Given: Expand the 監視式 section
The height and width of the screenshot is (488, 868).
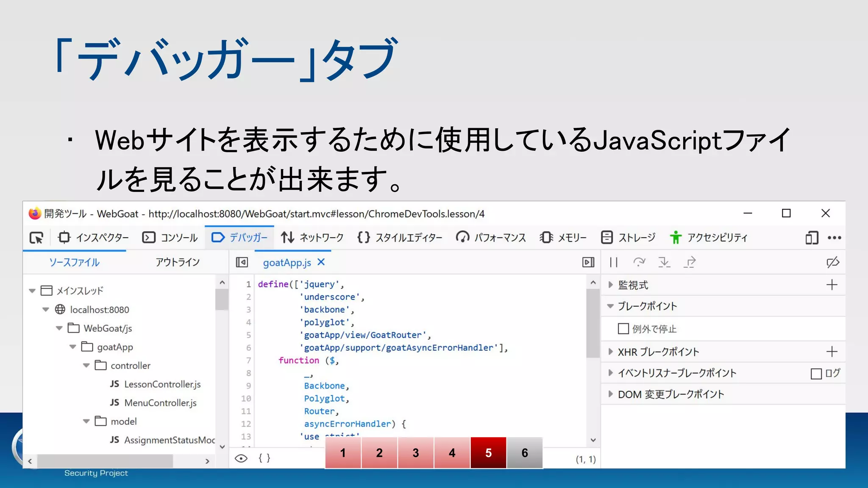Looking at the screenshot, I should 610,285.
